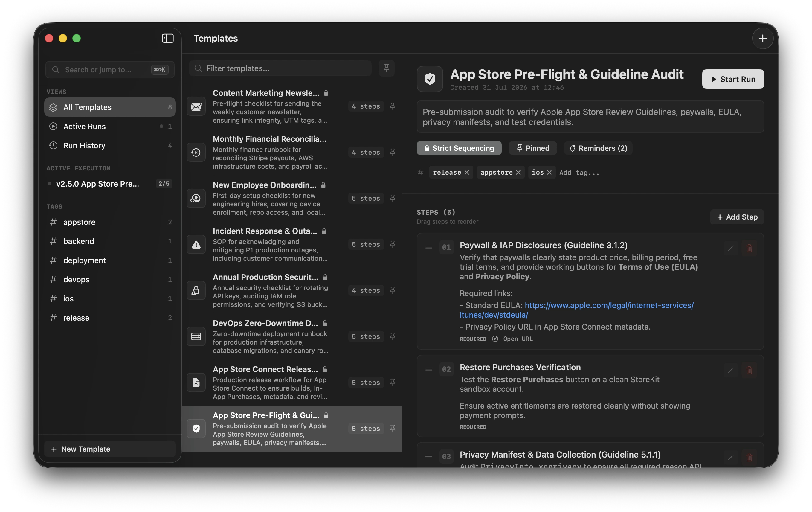This screenshot has width=812, height=512.
Task: Open Reminders (2) settings
Action: coord(598,148)
